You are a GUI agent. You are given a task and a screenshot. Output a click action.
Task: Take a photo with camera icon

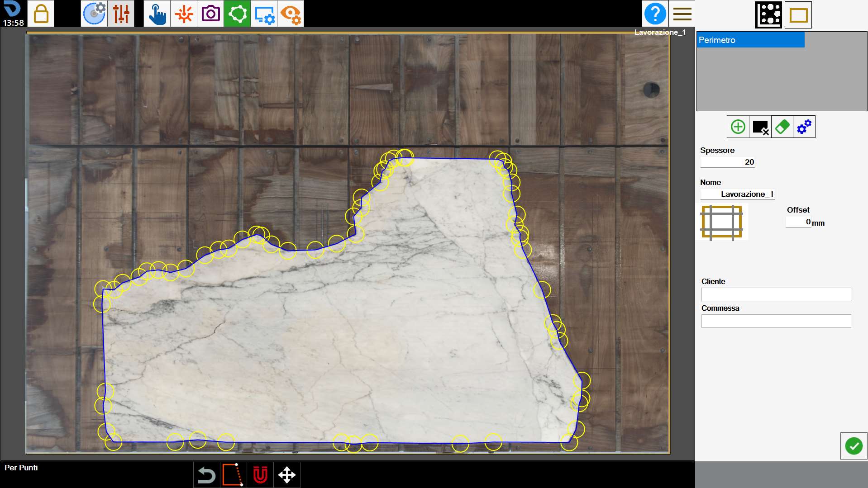pos(210,14)
